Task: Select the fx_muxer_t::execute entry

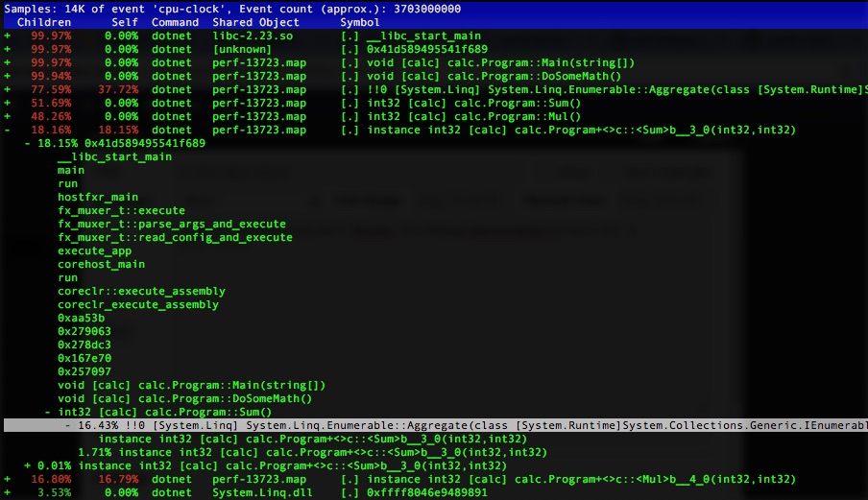Action: [x=121, y=211]
